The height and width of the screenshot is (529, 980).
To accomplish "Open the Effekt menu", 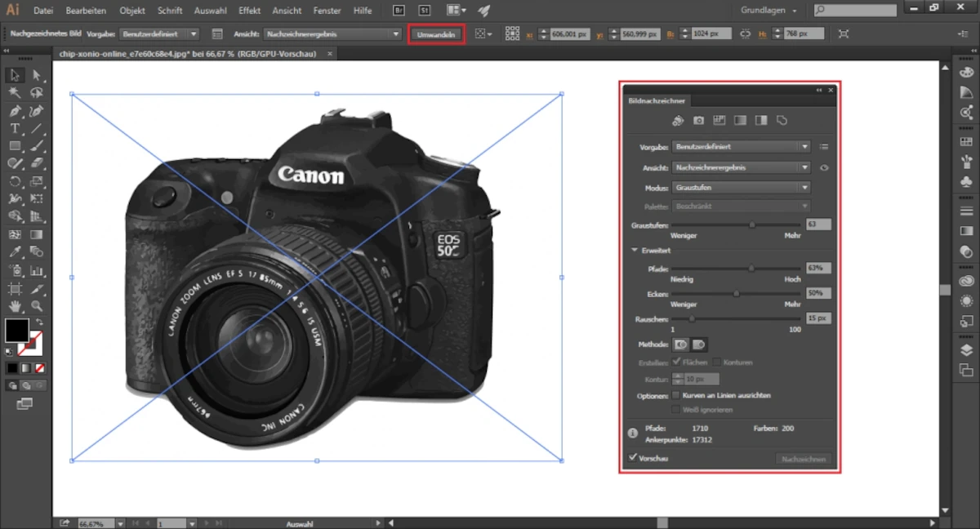I will 249,11.
